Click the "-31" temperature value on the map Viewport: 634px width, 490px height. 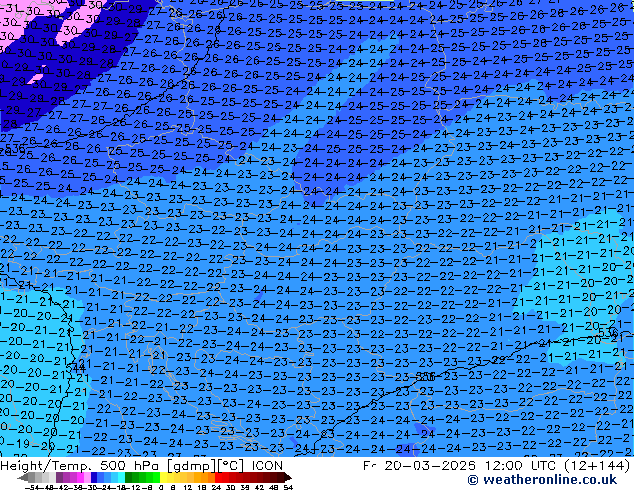click(x=11, y=8)
